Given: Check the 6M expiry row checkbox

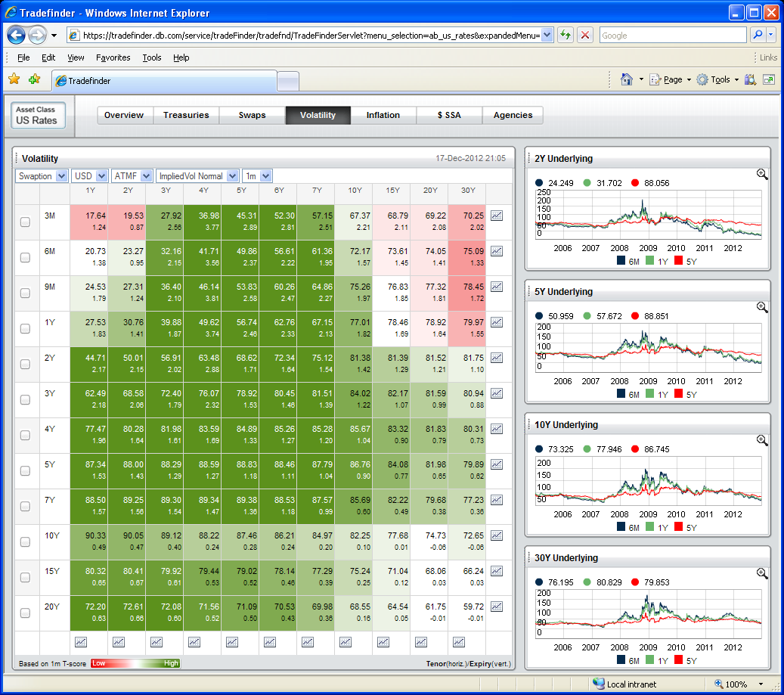Looking at the screenshot, I should [x=25, y=257].
